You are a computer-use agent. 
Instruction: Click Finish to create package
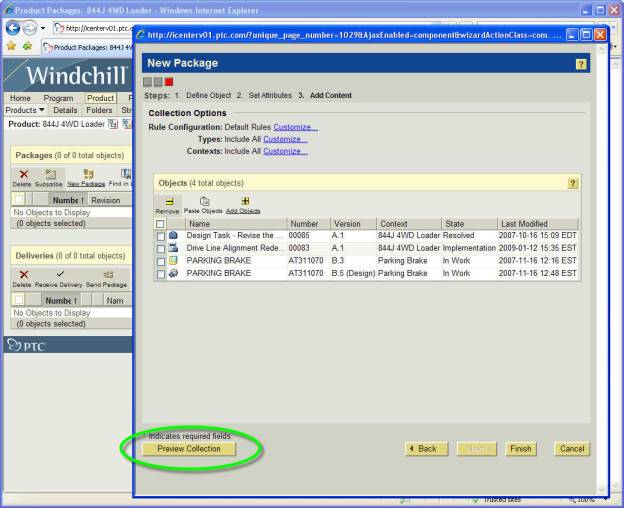point(521,449)
